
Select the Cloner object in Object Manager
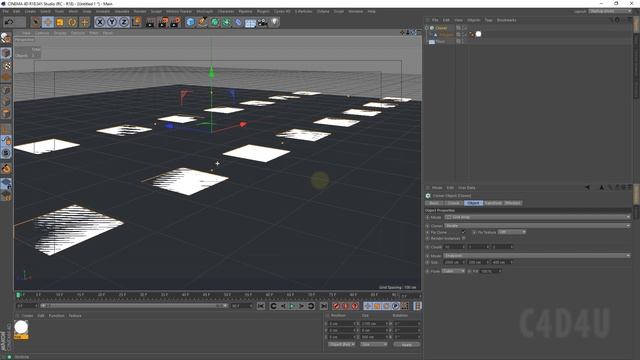pos(441,28)
